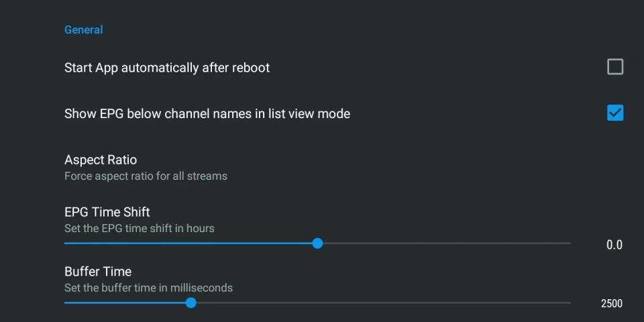Open the Aspect Ratio setting

pyautogui.click(x=101, y=160)
